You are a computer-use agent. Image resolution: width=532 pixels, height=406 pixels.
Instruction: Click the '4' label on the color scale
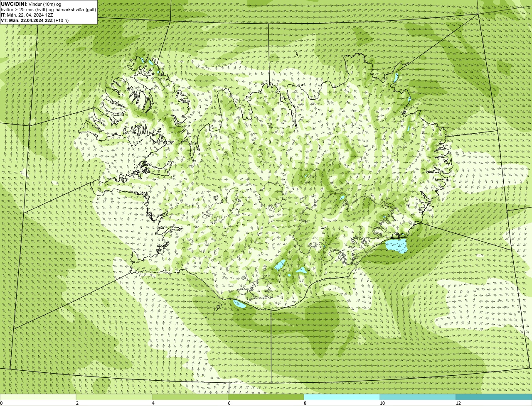[x=153, y=403]
